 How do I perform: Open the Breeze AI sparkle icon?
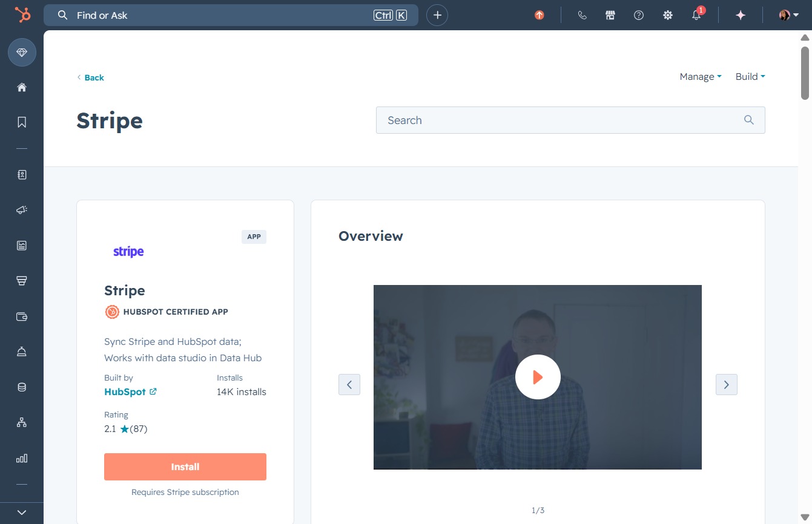click(x=741, y=15)
